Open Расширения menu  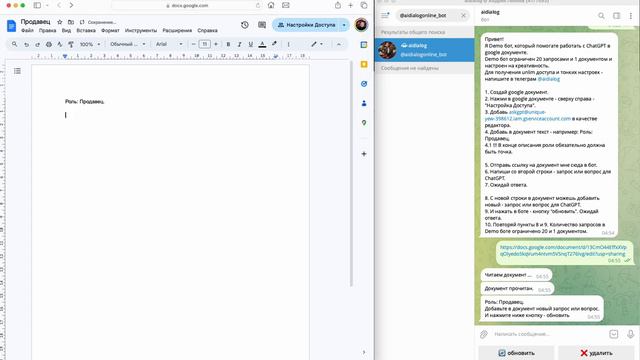[x=177, y=31]
